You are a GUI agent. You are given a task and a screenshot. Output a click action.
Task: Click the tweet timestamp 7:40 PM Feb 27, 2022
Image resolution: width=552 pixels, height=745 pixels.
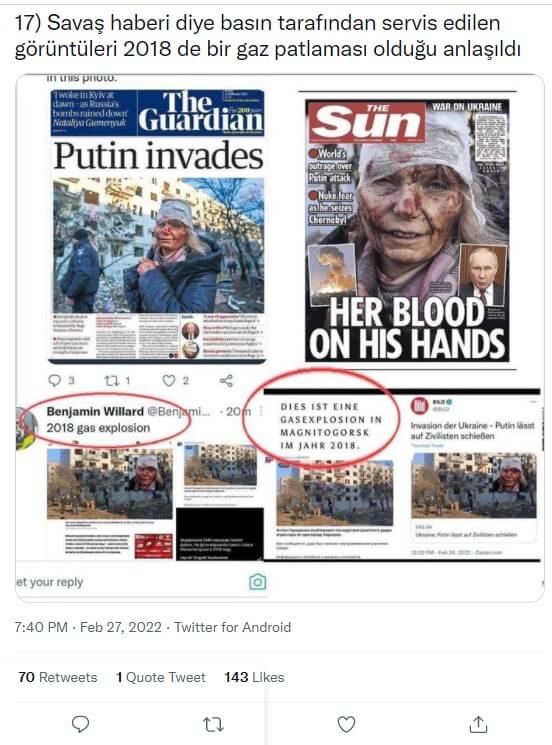point(88,627)
